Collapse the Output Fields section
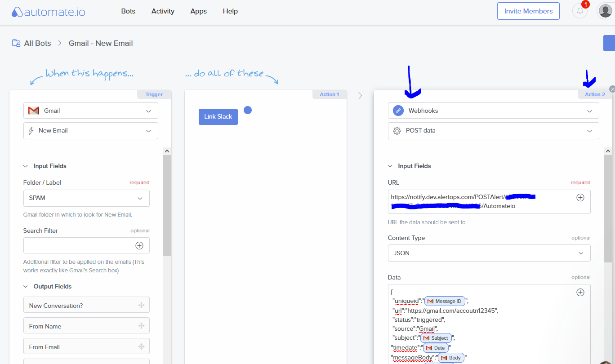Viewport: 615px width, 364px height. (26, 286)
